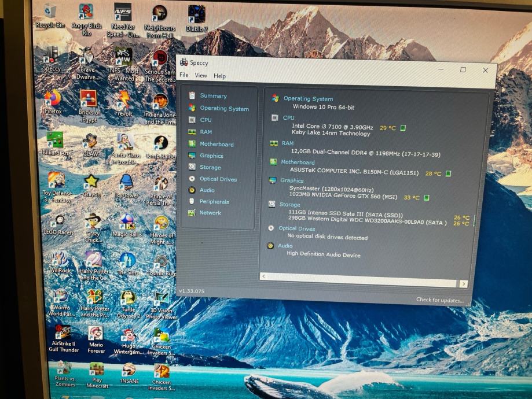Click motherboard temperature indicator next to 28 °C

tap(448, 173)
